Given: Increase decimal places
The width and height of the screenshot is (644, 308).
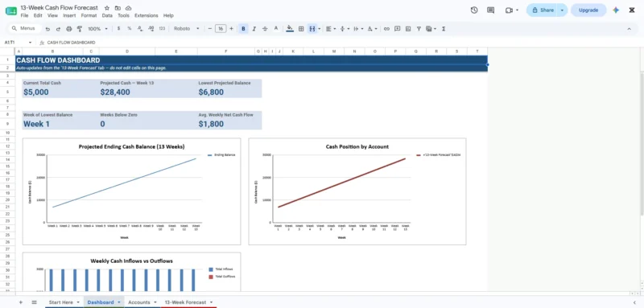Looking at the screenshot, I should tap(151, 29).
